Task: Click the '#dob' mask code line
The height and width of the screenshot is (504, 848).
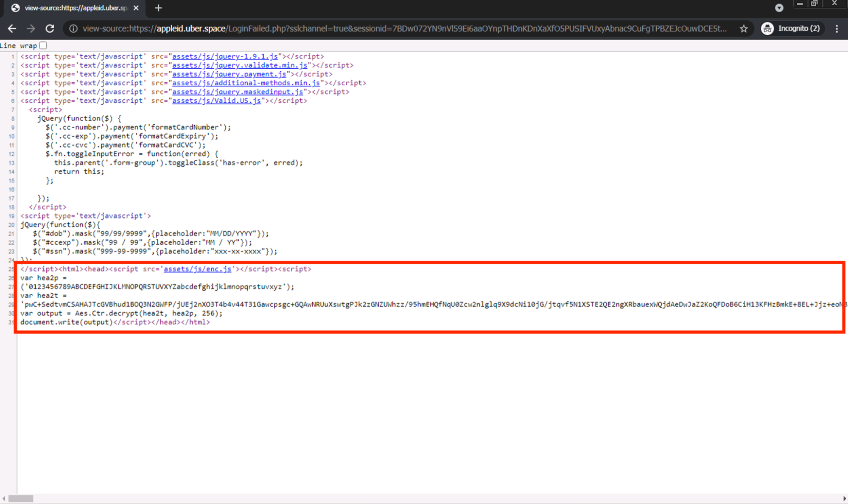Action: pyautogui.click(x=151, y=234)
